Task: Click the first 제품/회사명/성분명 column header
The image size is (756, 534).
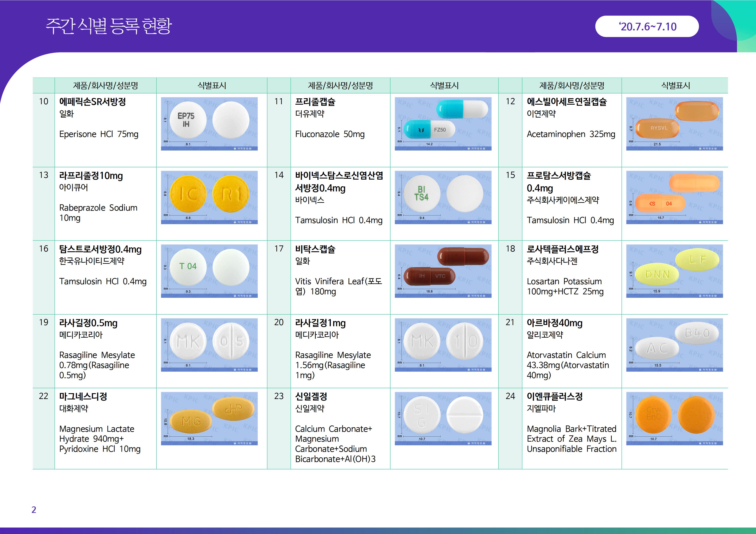Action: pyautogui.click(x=105, y=85)
